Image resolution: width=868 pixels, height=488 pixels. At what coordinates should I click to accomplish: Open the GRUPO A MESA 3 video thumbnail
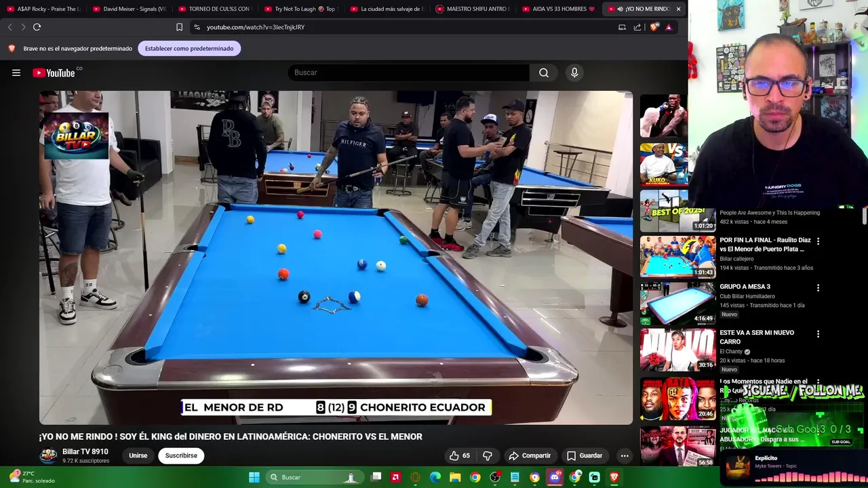click(x=677, y=303)
